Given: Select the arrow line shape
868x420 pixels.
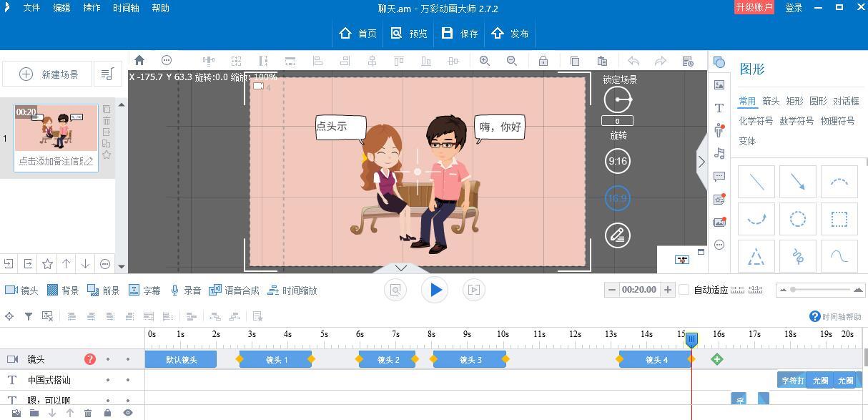Looking at the screenshot, I should 798,182.
